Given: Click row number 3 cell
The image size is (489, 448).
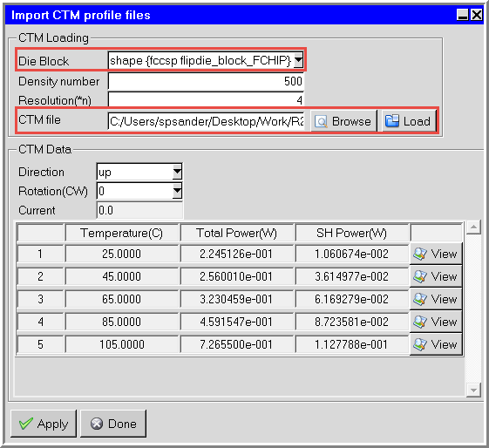Looking at the screenshot, I should click(x=40, y=299).
